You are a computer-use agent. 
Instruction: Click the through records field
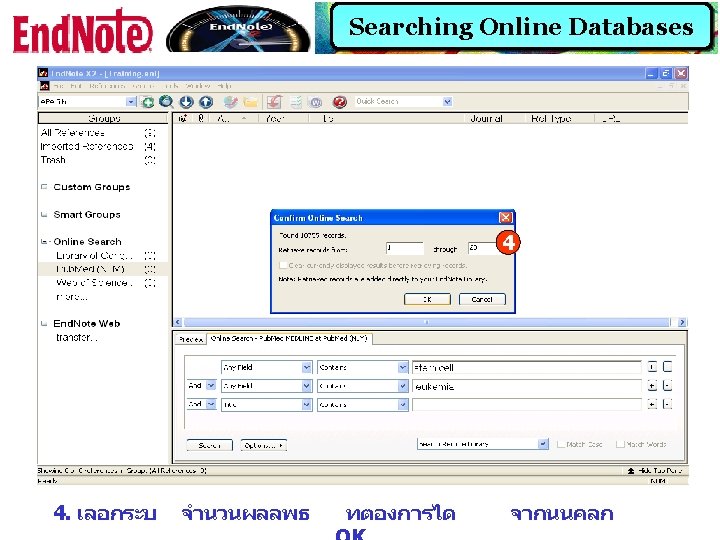tap(483, 248)
